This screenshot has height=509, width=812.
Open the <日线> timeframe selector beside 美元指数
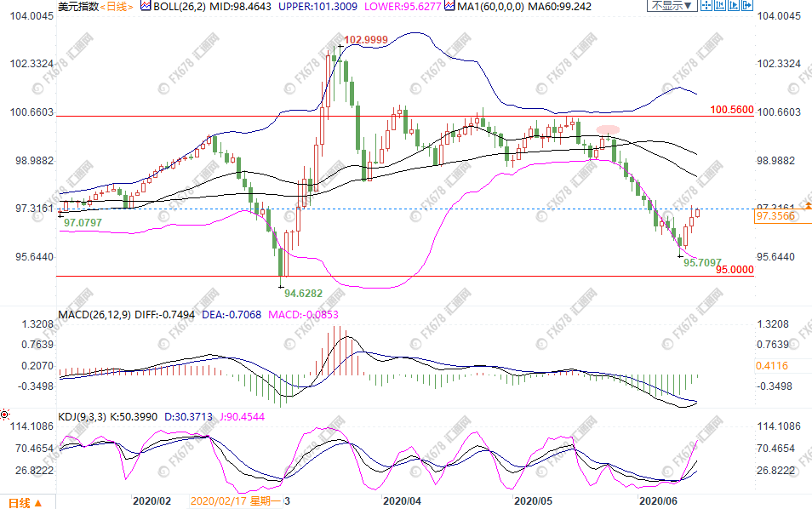[x=116, y=7]
